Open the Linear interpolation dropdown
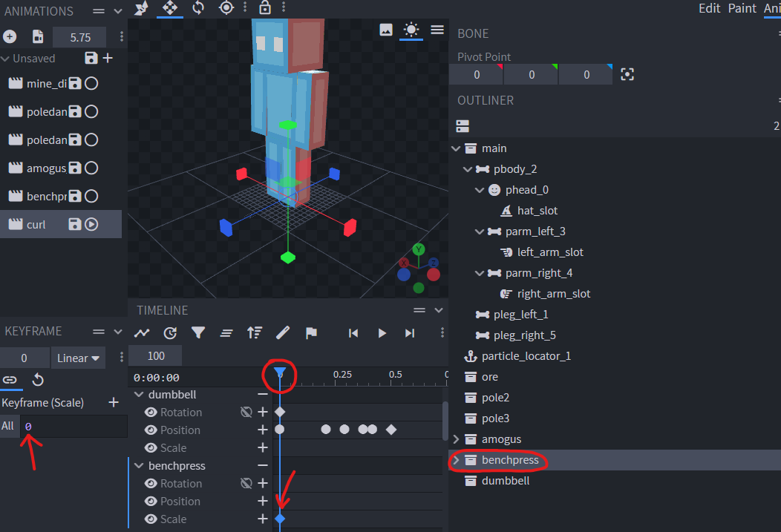 78,358
